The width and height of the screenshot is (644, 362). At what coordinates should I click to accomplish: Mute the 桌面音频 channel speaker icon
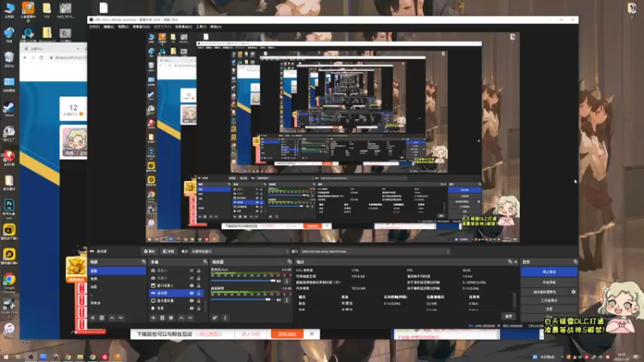click(279, 300)
